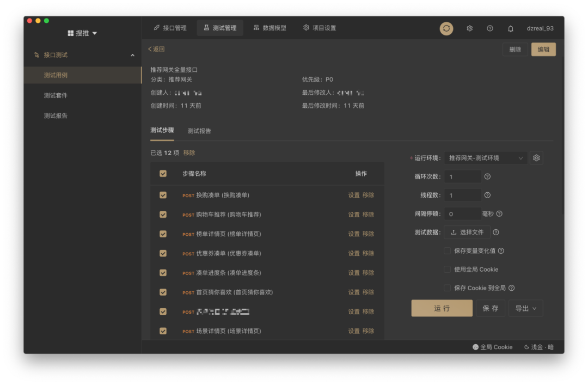
Task: Uncheck the 购物车推荐 step checkbox
Action: (x=163, y=215)
